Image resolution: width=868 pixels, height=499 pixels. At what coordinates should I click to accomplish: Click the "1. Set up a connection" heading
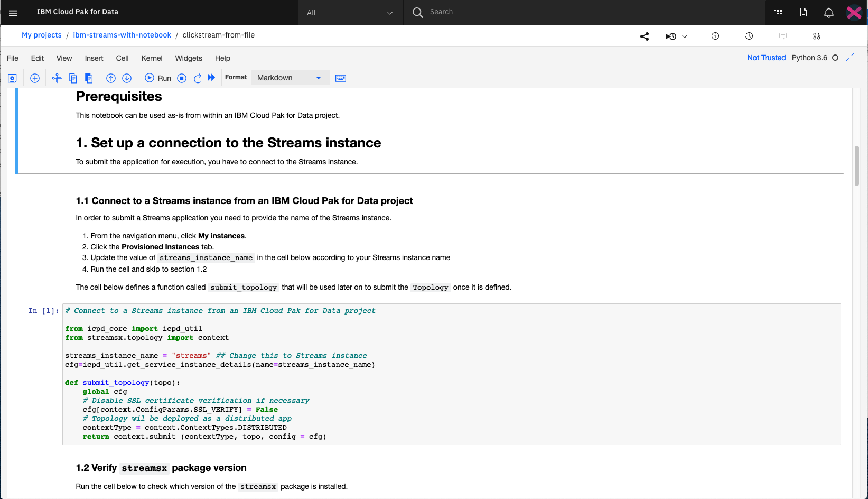point(228,143)
